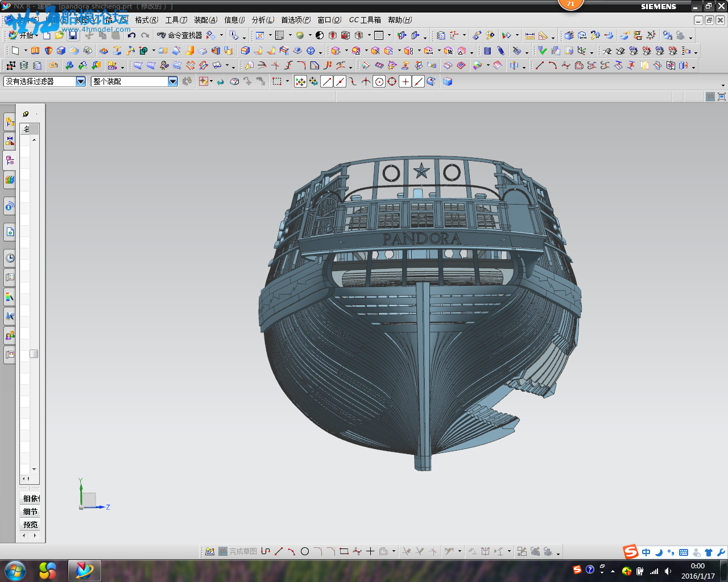Click the Fit view icon
The image size is (728, 582).
260,35
